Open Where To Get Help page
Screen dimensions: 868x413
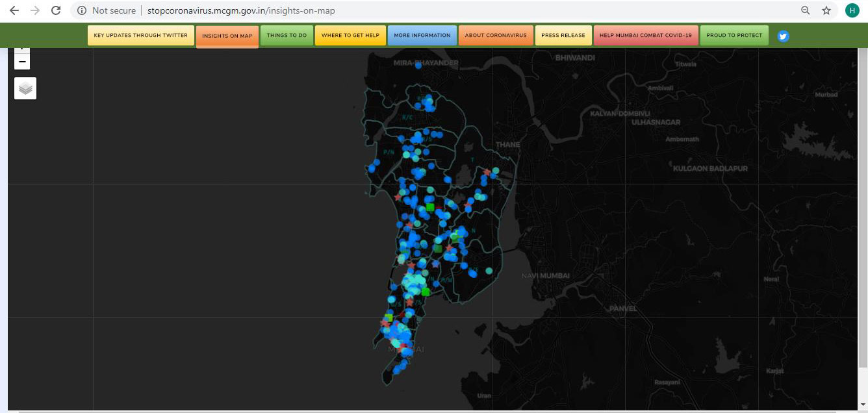(x=350, y=36)
